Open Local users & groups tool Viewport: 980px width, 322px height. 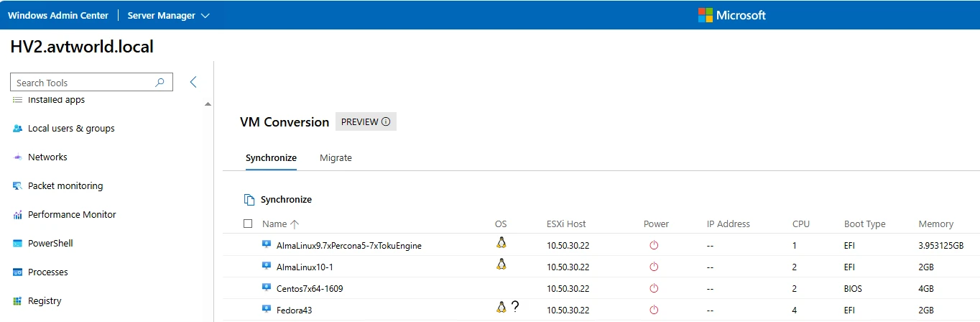70,129
